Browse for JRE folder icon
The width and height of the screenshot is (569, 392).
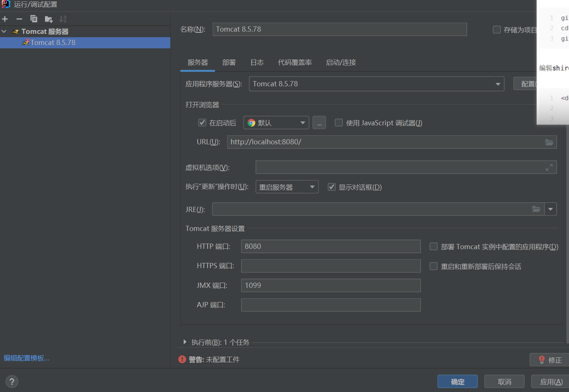click(536, 209)
